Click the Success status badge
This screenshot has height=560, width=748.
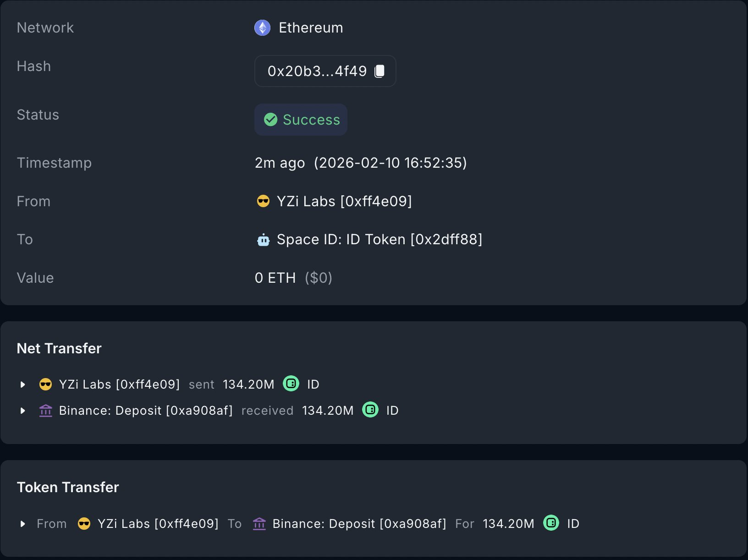coord(301,120)
